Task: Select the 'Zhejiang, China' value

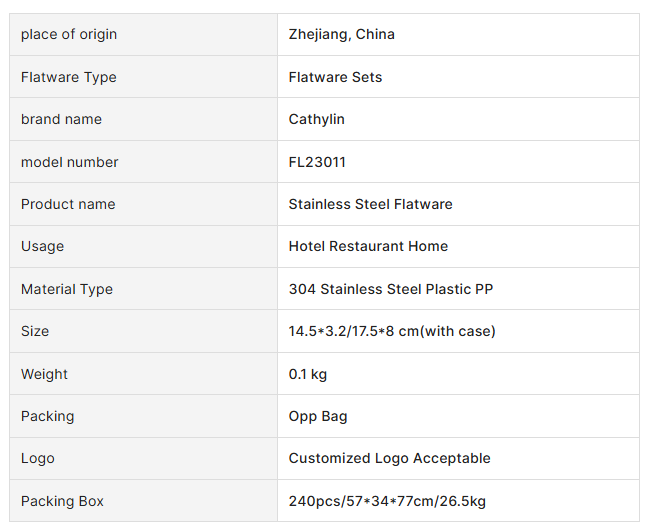Action: pyautogui.click(x=341, y=35)
